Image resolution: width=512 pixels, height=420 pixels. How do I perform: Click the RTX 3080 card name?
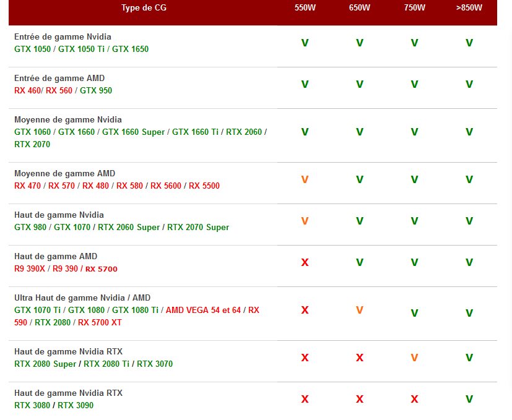(32, 406)
